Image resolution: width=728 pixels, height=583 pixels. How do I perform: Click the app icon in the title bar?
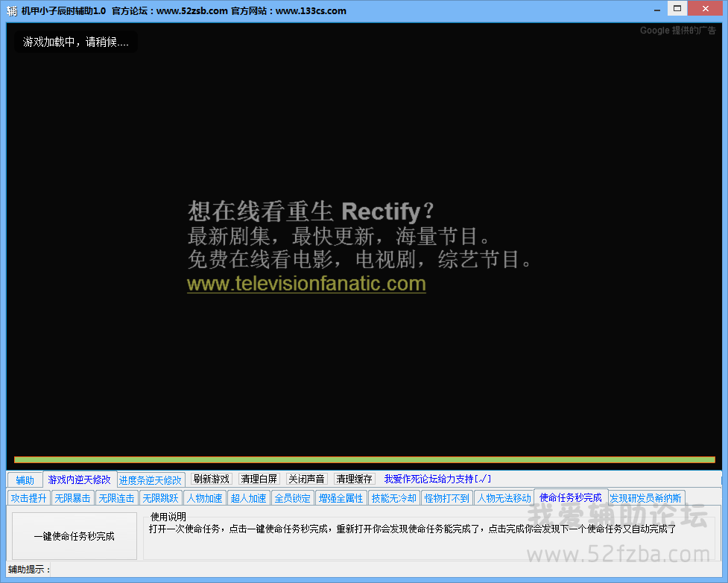click(x=12, y=10)
